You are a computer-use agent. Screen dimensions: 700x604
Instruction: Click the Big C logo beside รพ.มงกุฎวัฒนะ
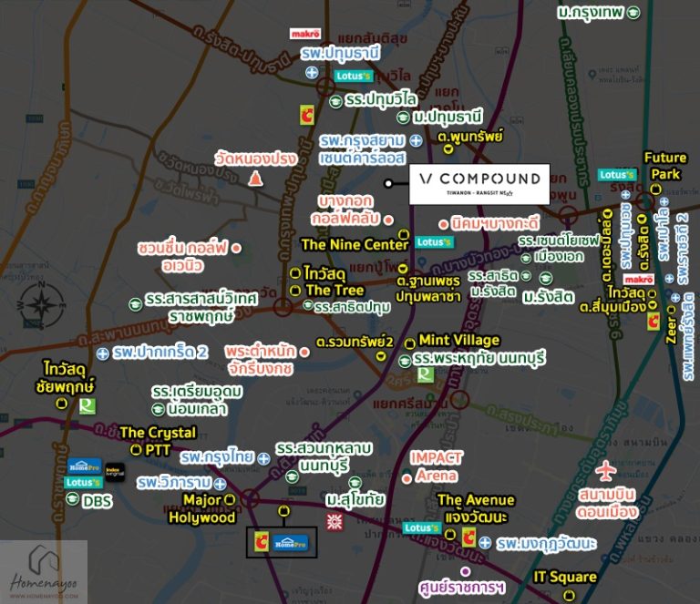click(x=468, y=537)
